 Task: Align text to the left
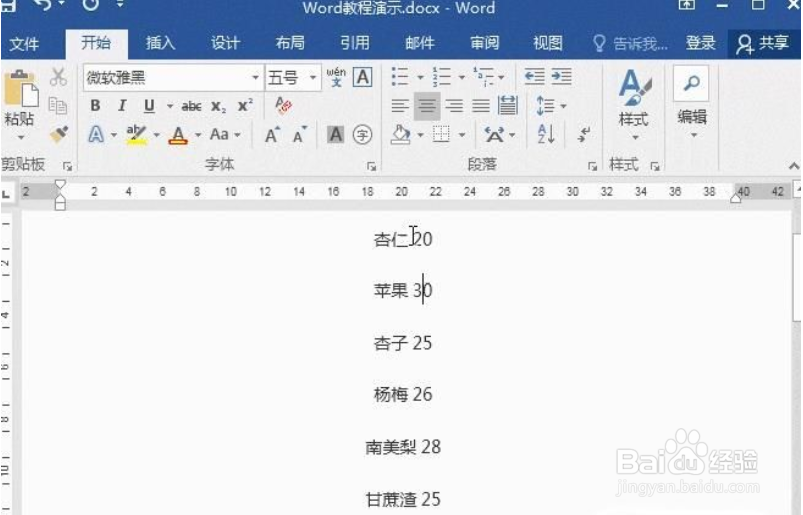pyautogui.click(x=399, y=106)
